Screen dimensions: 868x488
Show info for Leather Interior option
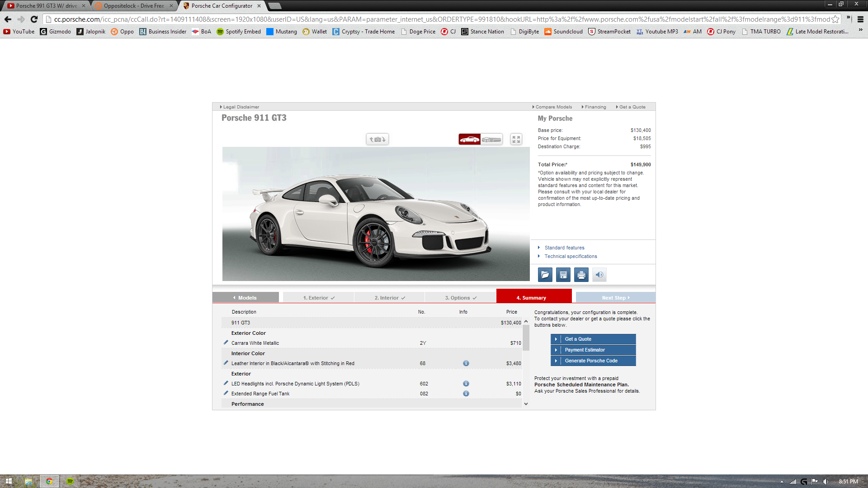(x=466, y=363)
